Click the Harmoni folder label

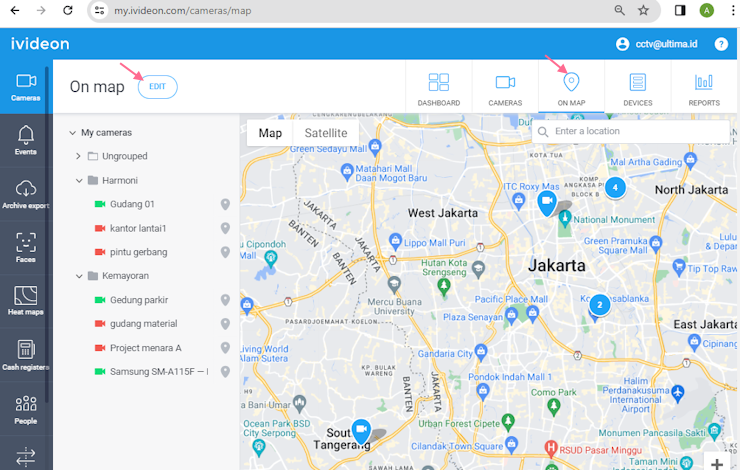coord(120,181)
